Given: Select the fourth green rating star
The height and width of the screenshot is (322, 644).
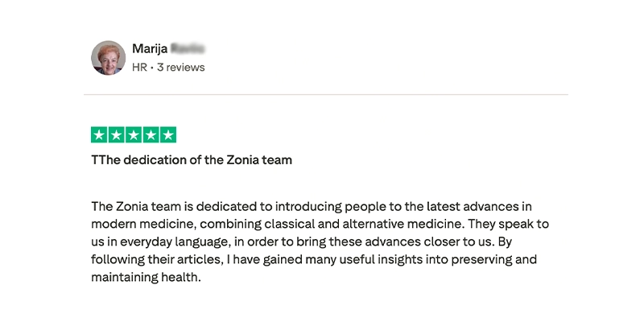Looking at the screenshot, I should (x=151, y=135).
